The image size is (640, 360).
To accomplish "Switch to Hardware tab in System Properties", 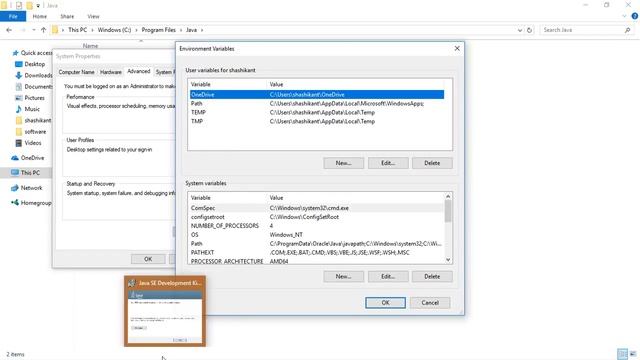I will (x=111, y=72).
